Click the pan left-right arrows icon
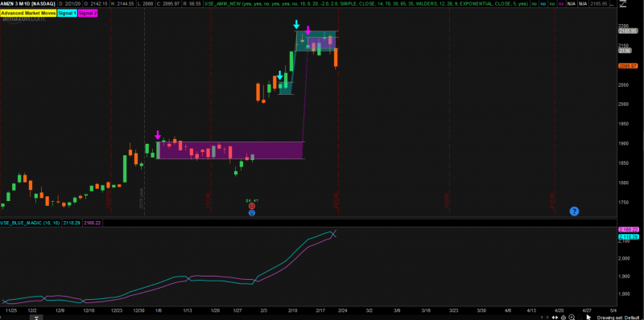This screenshot has height=320, width=644. pos(545,318)
